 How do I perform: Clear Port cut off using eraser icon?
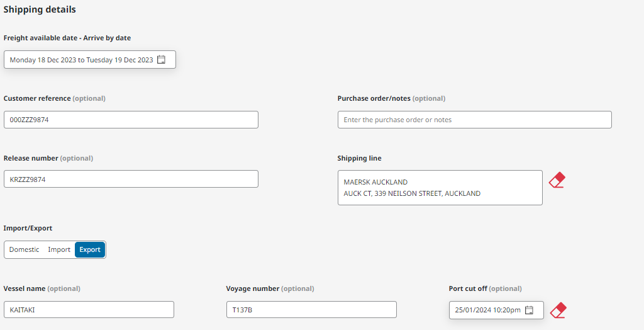(x=558, y=310)
